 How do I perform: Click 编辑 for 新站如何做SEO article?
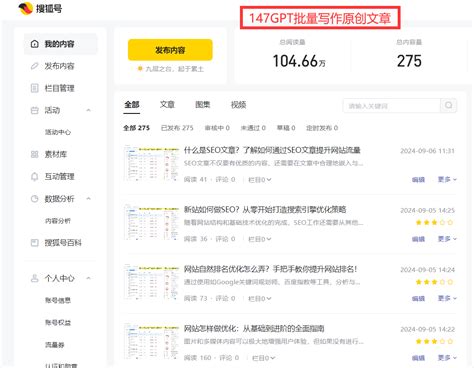click(418, 239)
